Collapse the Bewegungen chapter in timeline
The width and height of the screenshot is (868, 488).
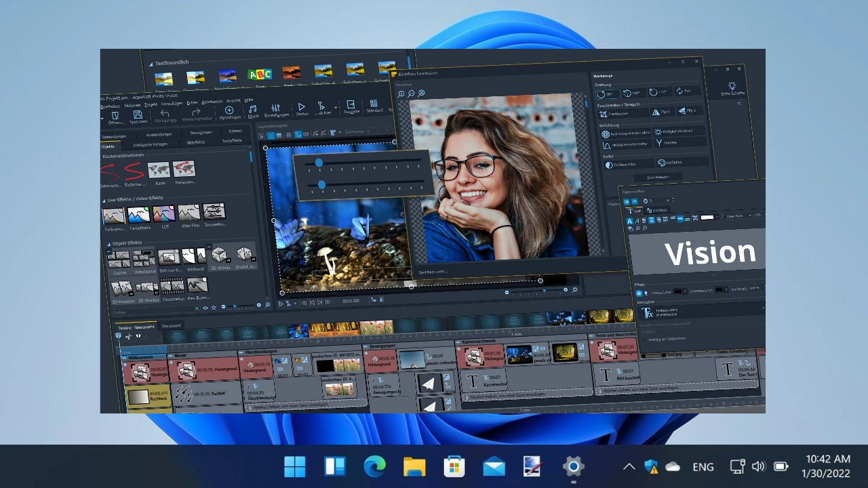point(366,346)
